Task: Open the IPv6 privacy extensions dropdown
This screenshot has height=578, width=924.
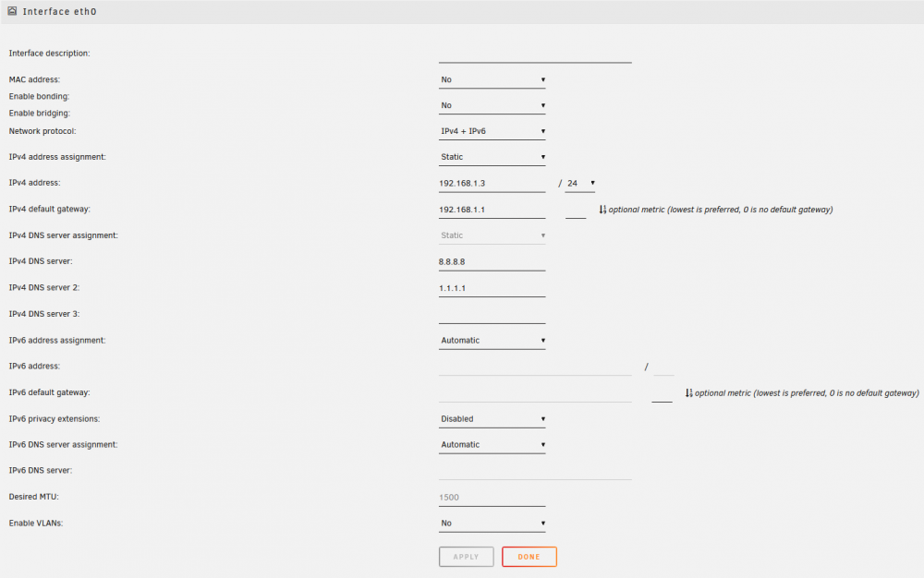Action: [492, 419]
